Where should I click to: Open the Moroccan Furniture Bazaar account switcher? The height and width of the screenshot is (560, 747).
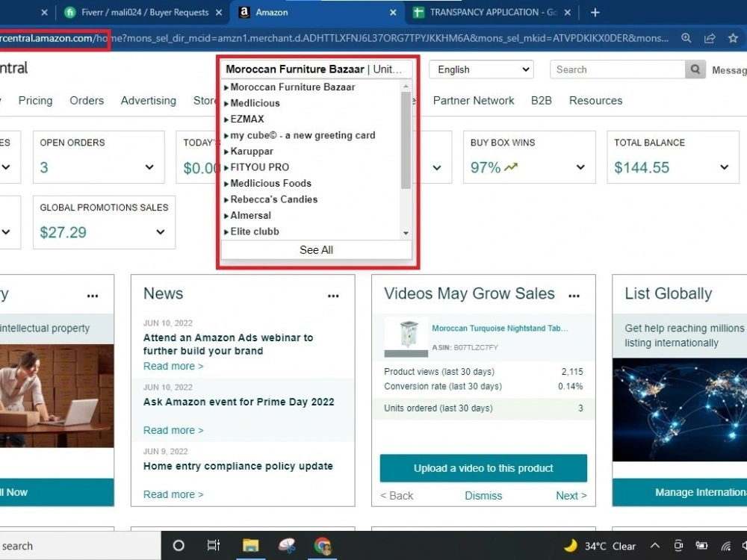tap(316, 69)
